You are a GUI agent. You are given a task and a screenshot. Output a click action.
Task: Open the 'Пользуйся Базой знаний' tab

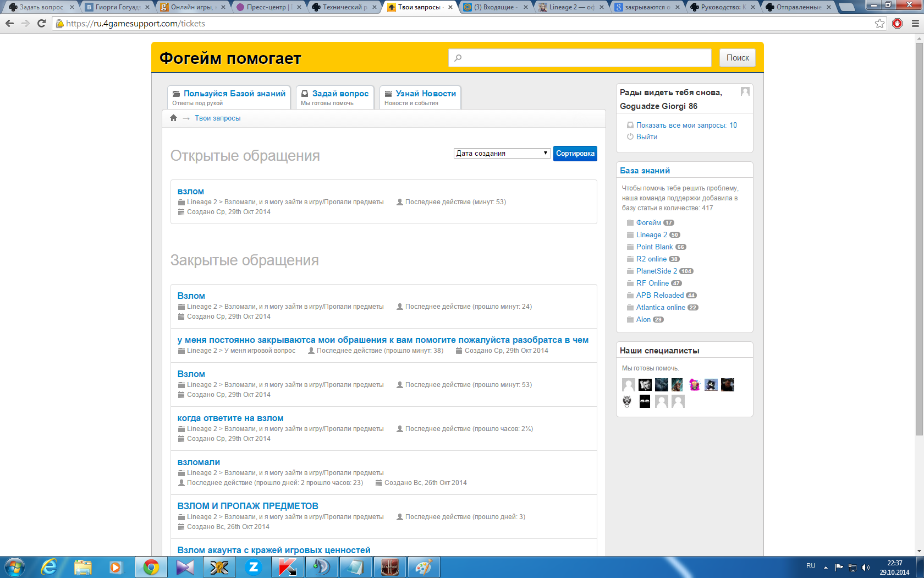coord(229,97)
